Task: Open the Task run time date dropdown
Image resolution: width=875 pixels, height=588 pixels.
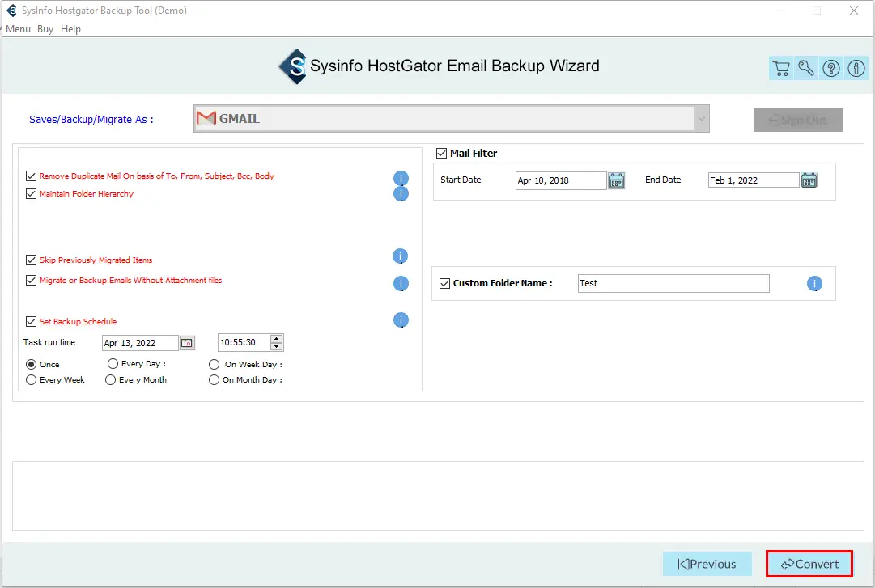Action: (x=187, y=343)
